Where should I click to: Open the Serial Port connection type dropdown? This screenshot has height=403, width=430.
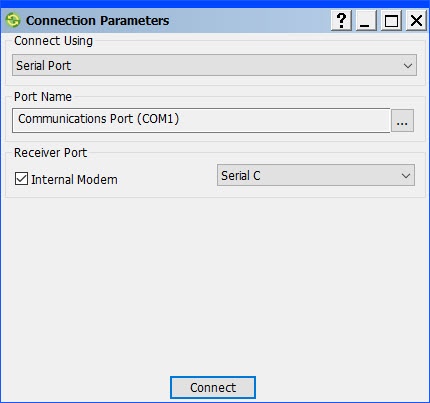214,65
